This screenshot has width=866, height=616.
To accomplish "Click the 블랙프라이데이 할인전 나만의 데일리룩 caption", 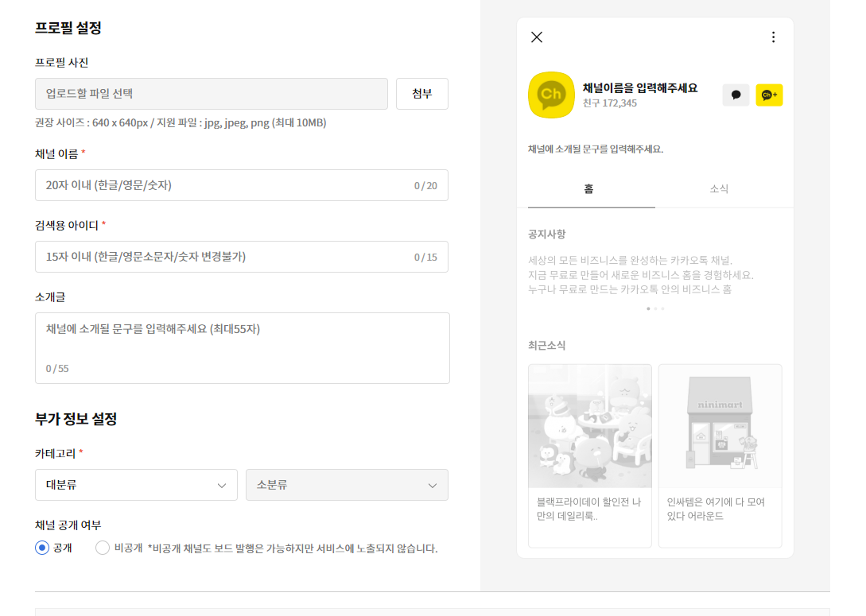I will 588,509.
